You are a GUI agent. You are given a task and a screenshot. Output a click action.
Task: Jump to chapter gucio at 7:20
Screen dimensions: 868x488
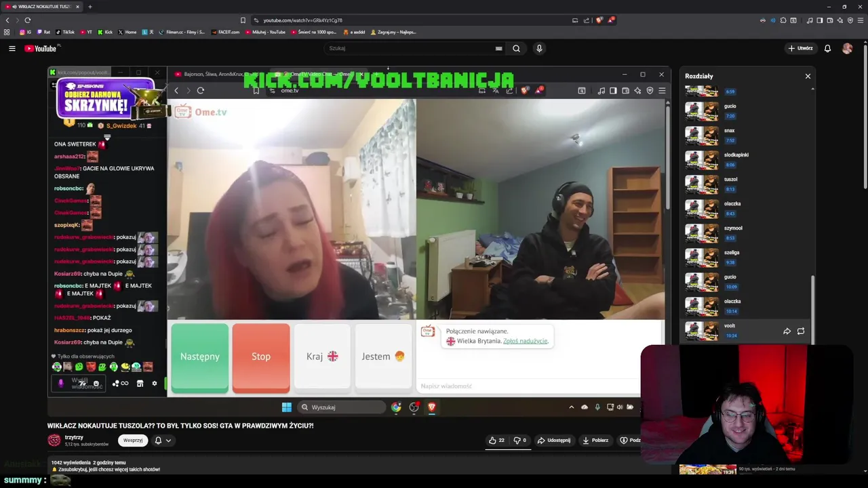(746, 111)
